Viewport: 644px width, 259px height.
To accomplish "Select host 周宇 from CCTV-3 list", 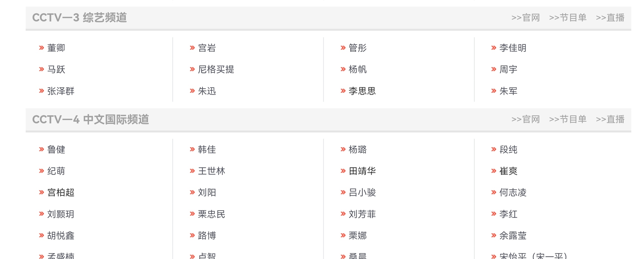I will (x=508, y=69).
